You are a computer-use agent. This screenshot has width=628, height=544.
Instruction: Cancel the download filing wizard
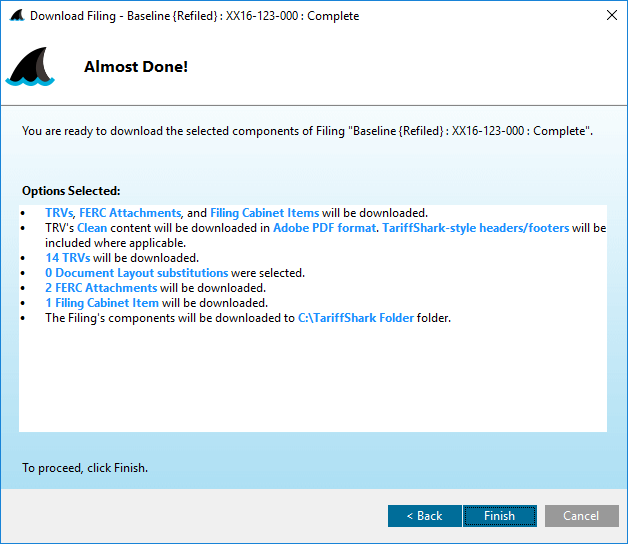[x=581, y=516]
